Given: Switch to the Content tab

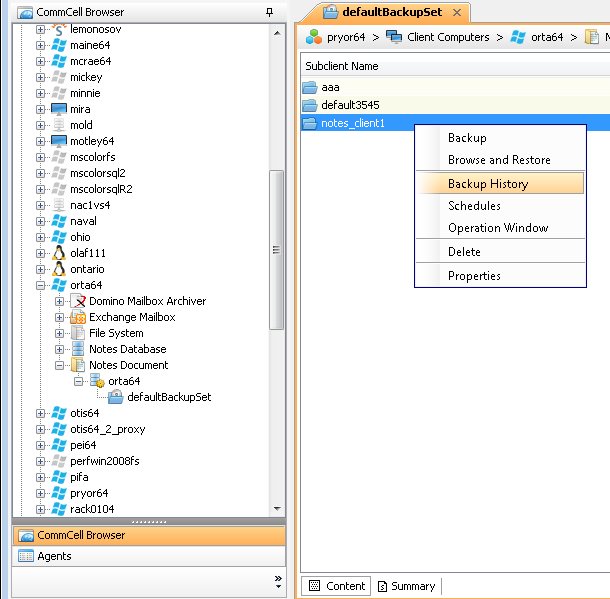Looking at the screenshot, I should [337, 586].
